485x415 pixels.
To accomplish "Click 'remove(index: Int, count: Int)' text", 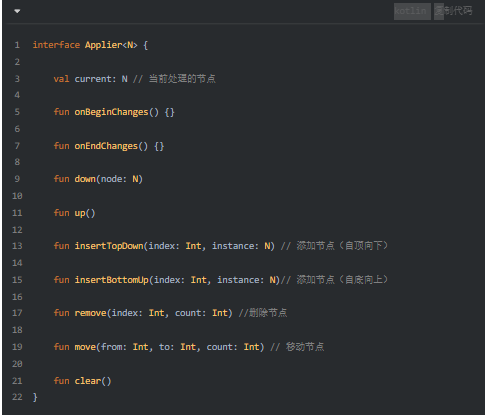I will (x=153, y=313).
